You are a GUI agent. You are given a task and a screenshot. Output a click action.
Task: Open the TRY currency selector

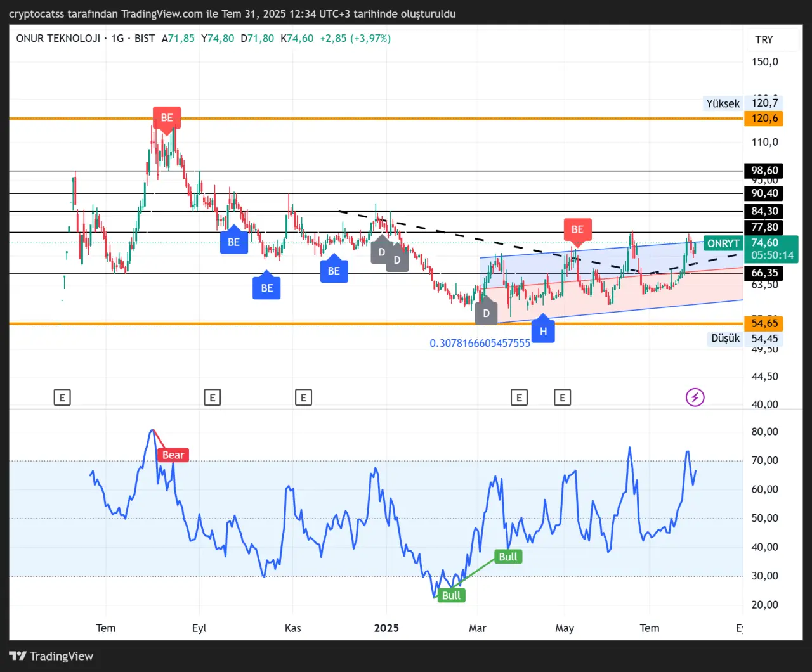764,39
